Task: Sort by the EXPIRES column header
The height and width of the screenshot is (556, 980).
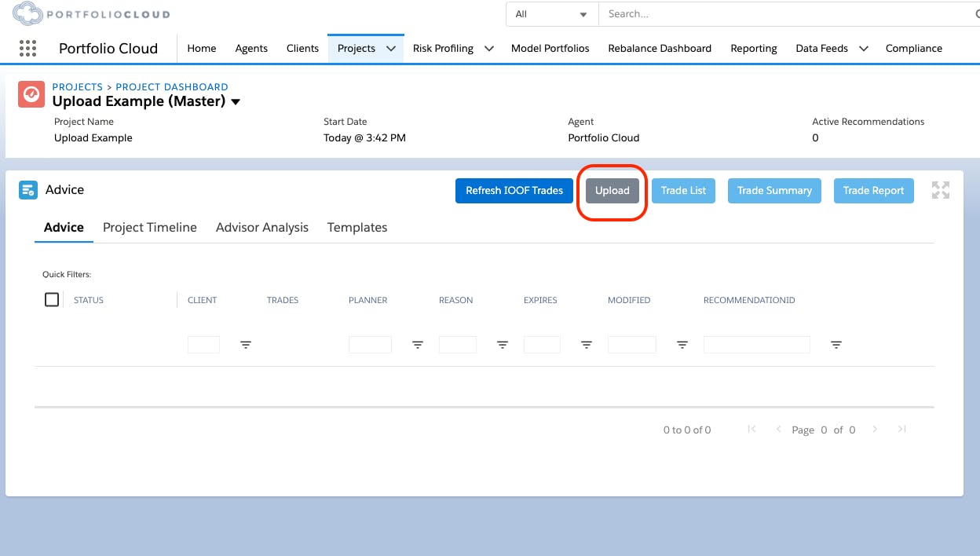Action: point(540,300)
